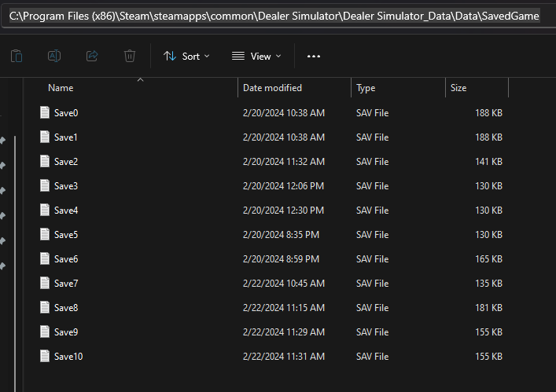Click the Paste icon in toolbar
Screen dimensions: 556x392
[x=17, y=56]
